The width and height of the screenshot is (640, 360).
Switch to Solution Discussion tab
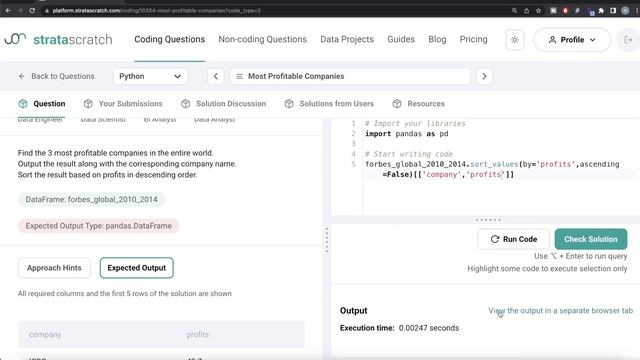coord(223,104)
